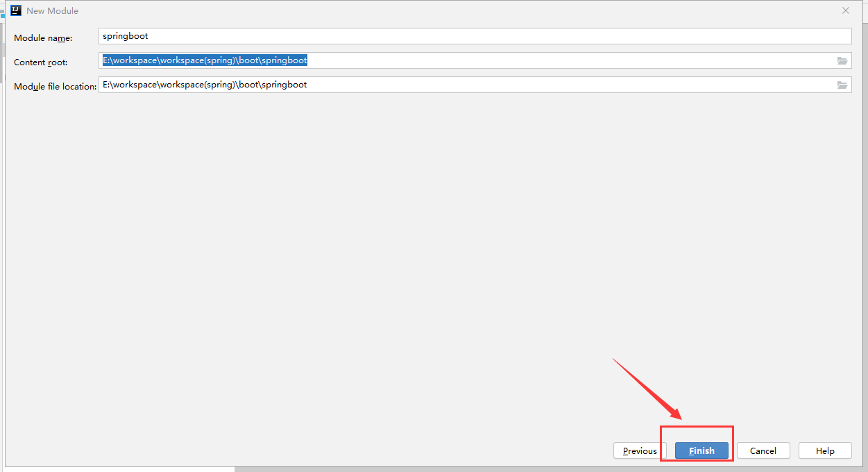
Task: Cancel the New Module dialog
Action: pos(763,450)
